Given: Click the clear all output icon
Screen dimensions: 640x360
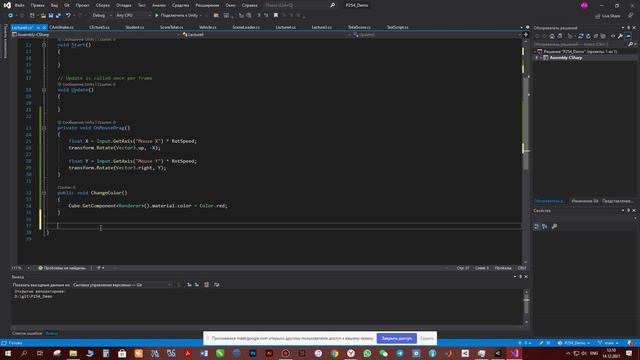Looking at the screenshot, I should point(207,284).
